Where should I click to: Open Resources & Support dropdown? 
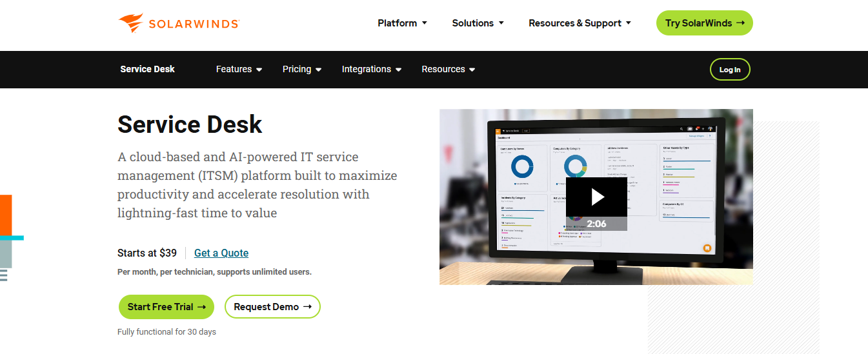click(x=580, y=23)
